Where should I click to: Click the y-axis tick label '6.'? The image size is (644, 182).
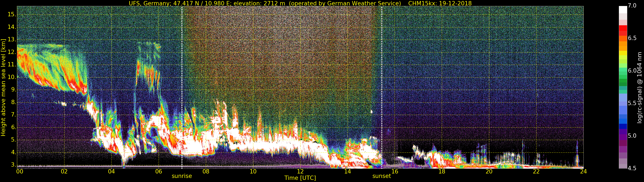(x=14, y=127)
